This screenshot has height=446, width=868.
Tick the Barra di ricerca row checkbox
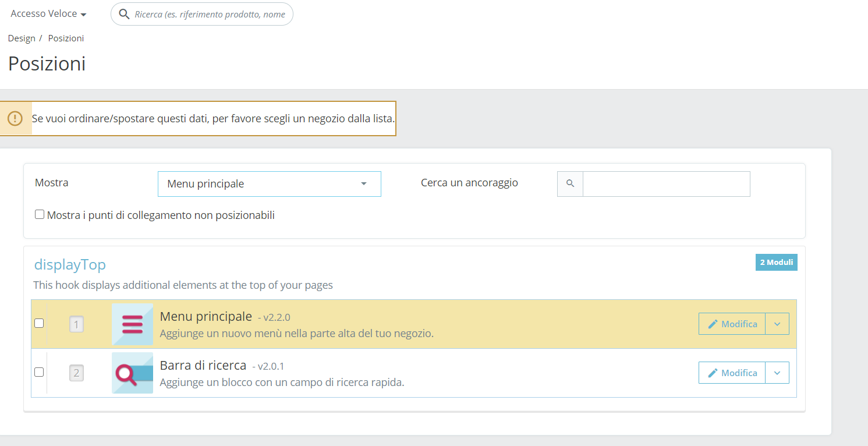[39, 372]
